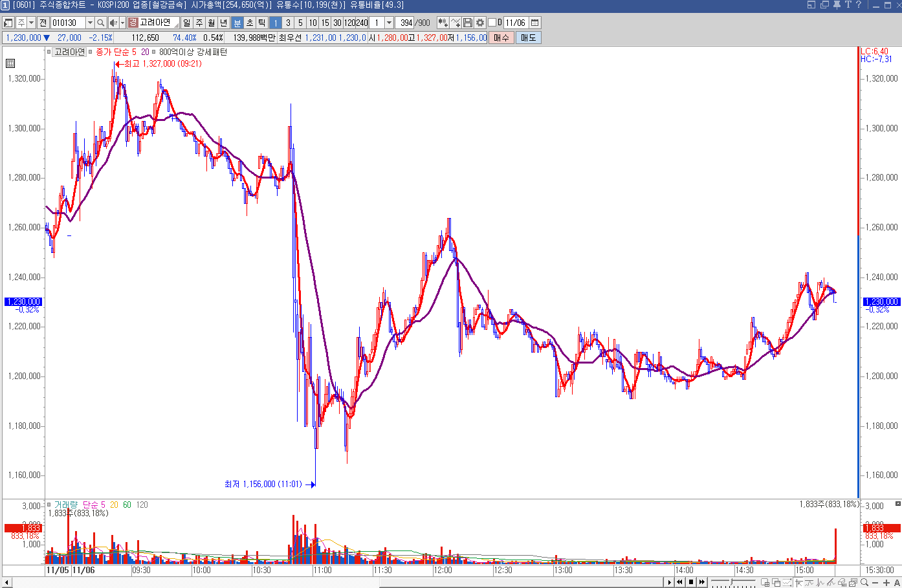Screen dimensions: 902x588
Task: Click the plus zoom in icon
Action: (886, 582)
